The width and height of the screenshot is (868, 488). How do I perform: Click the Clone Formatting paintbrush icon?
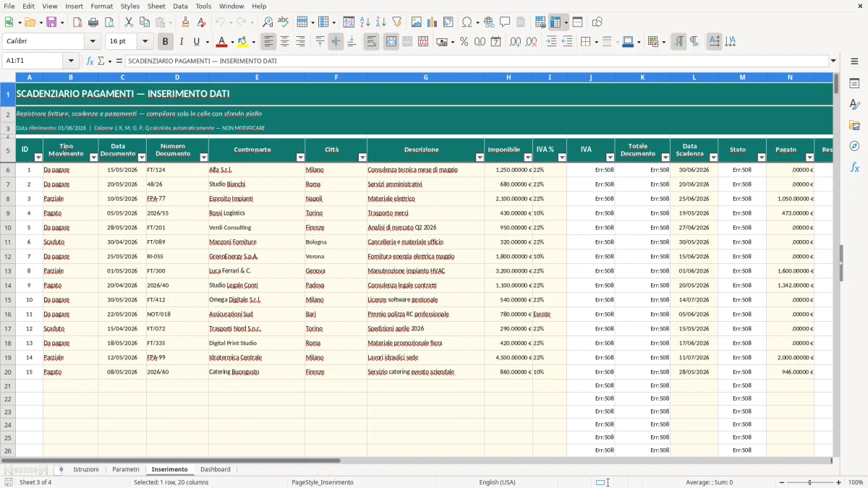(x=186, y=22)
